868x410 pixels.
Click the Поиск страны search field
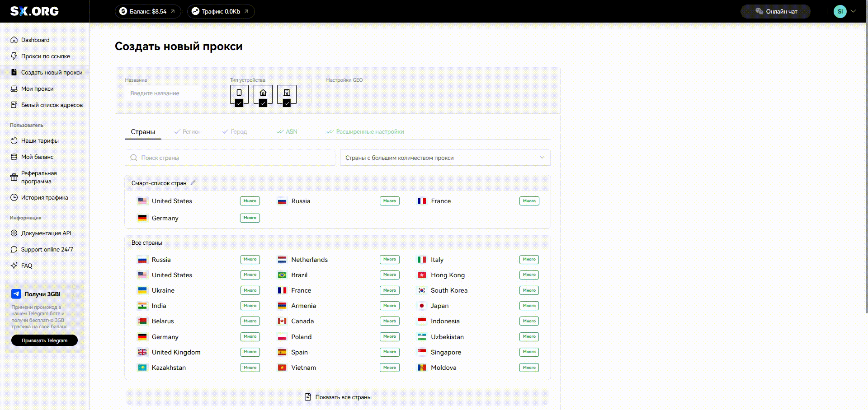click(x=230, y=158)
